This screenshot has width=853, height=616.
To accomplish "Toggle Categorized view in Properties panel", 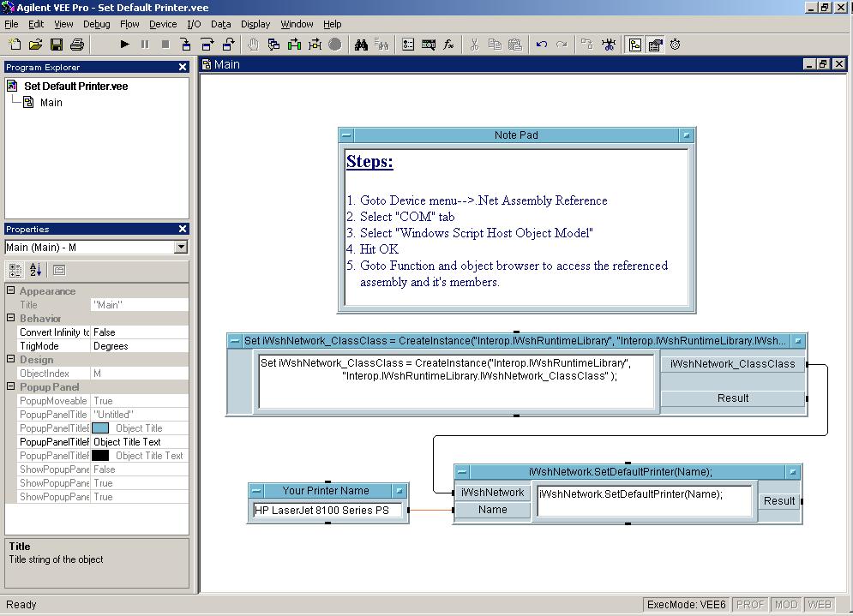I will pos(15,270).
